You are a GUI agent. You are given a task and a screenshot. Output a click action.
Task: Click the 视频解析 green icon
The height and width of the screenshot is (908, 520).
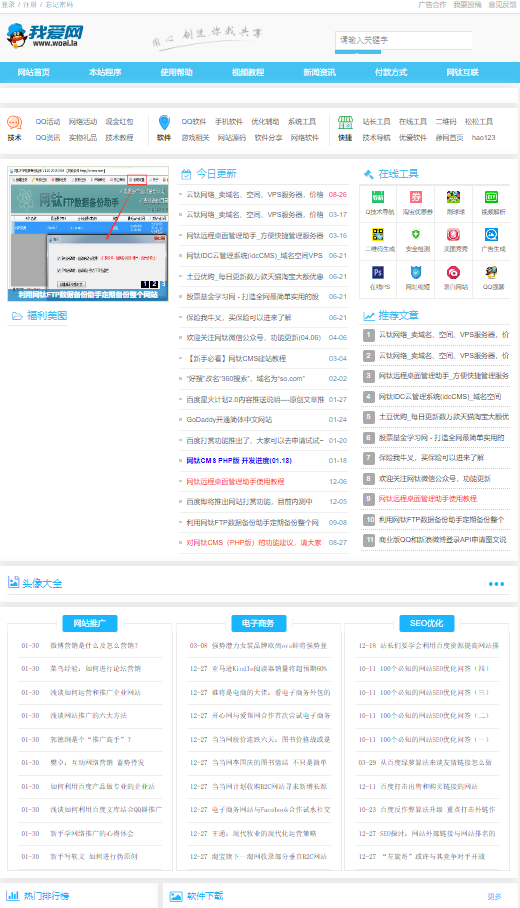click(492, 197)
